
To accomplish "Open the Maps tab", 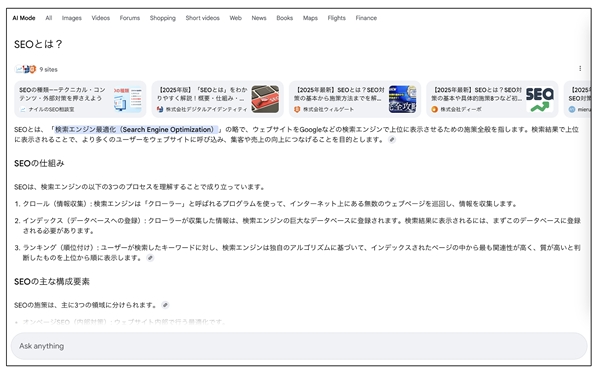I will click(310, 18).
